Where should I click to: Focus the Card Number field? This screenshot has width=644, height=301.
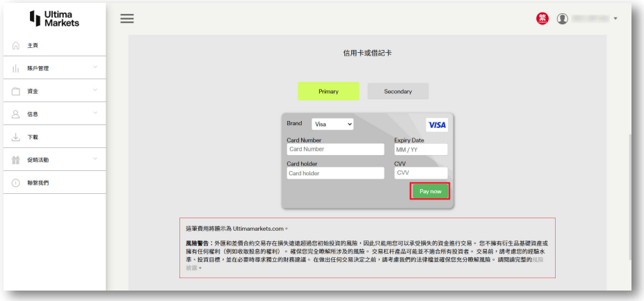click(335, 149)
